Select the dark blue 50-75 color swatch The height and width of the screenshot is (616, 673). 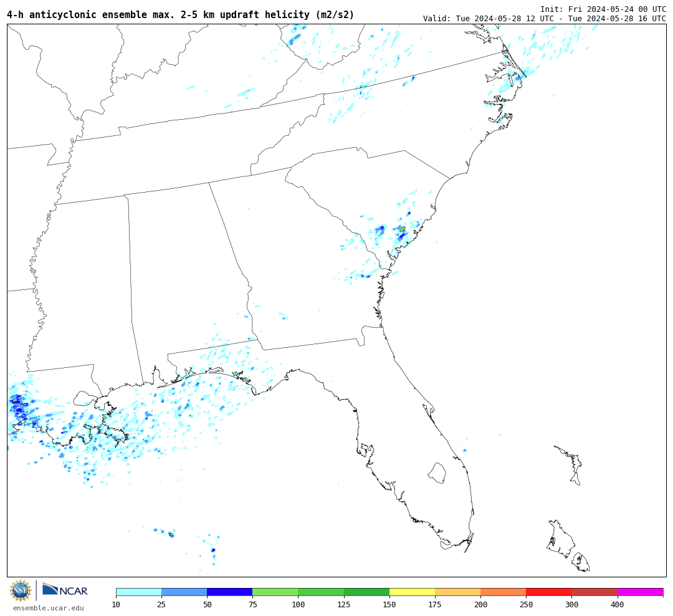coord(229,592)
